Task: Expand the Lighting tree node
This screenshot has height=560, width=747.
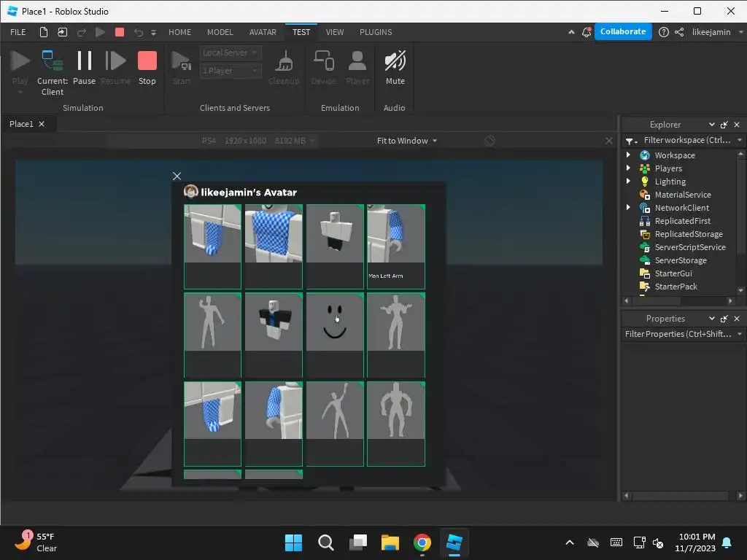Action: (628, 182)
